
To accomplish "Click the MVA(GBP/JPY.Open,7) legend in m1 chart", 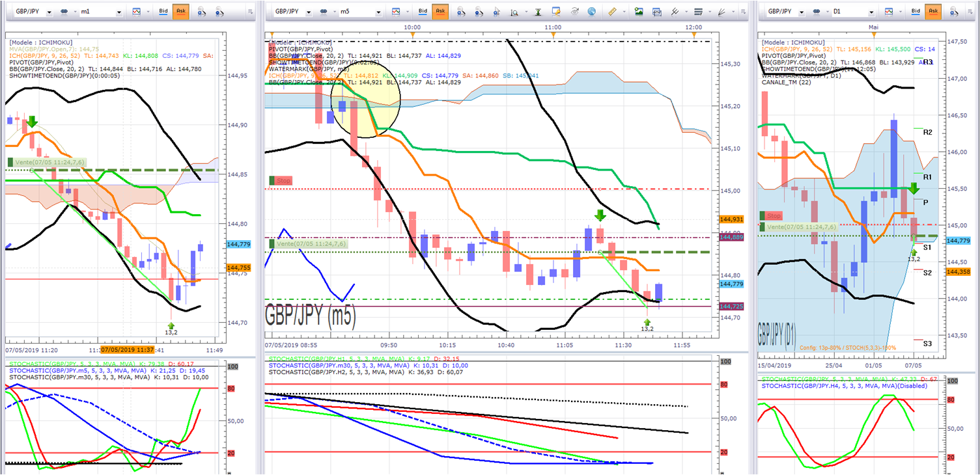I will coord(54,49).
